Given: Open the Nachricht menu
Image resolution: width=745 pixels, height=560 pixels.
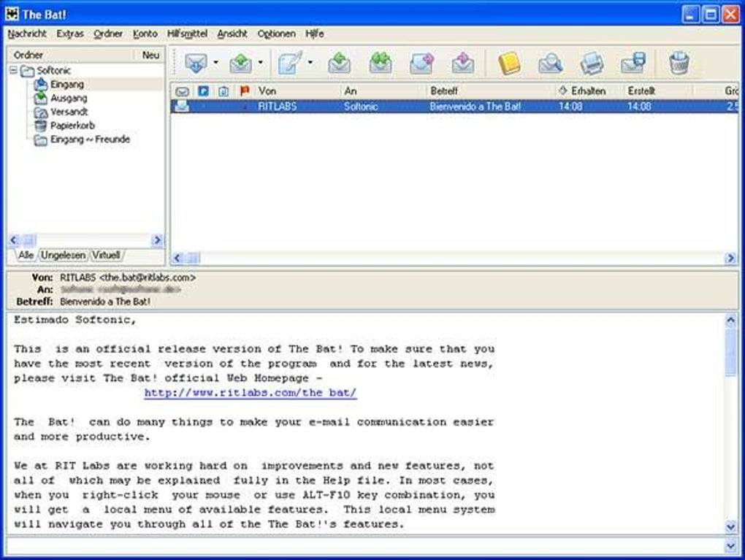Looking at the screenshot, I should (27, 34).
